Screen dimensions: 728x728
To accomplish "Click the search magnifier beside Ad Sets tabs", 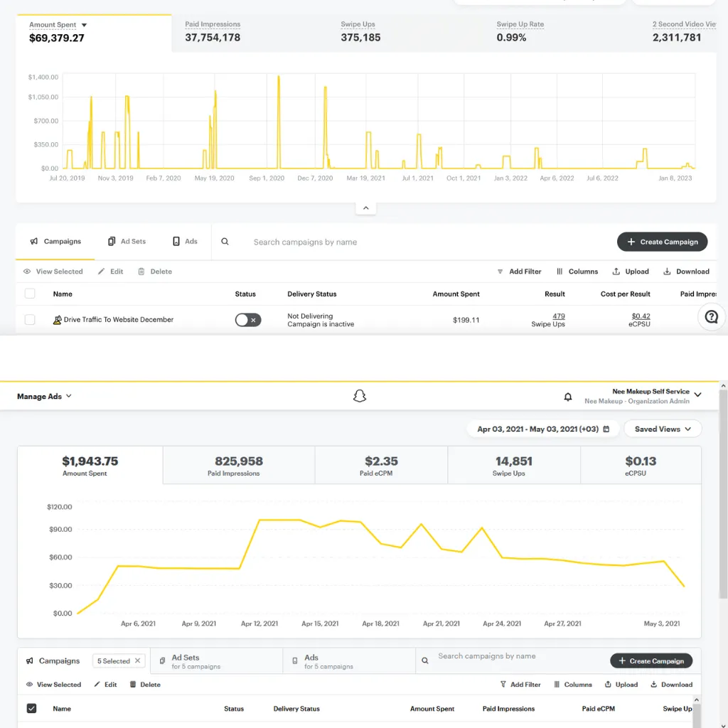I will click(225, 242).
